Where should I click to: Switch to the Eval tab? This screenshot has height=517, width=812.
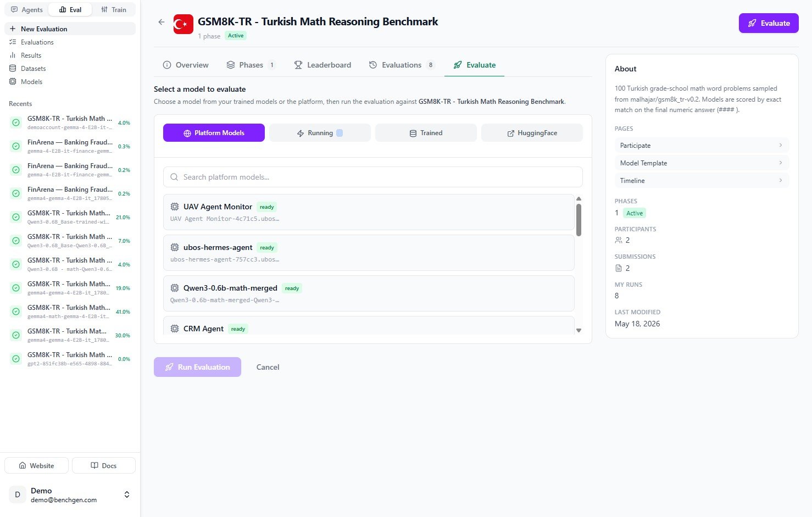70,9
